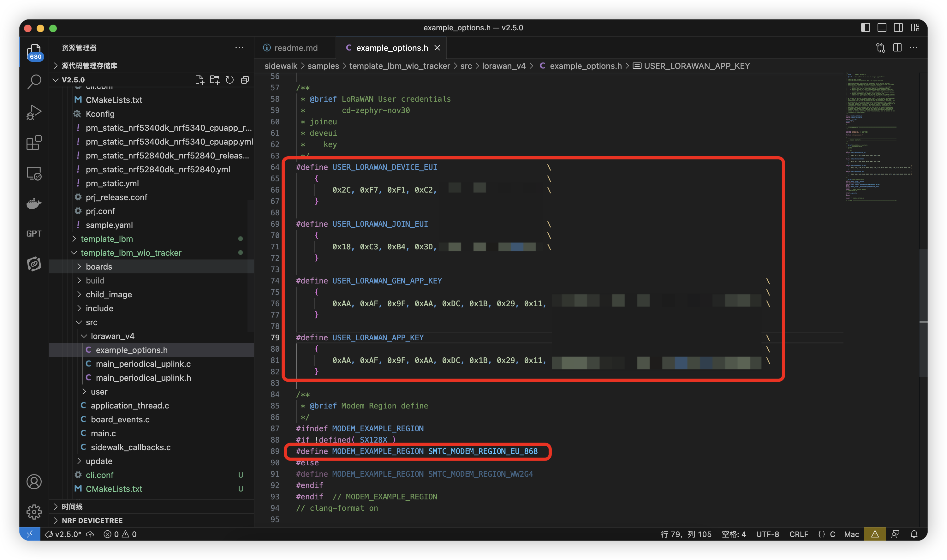Click template_lbm_wio_tracker in the breadcrumb
Screen dimensions: 947x560
400,66
